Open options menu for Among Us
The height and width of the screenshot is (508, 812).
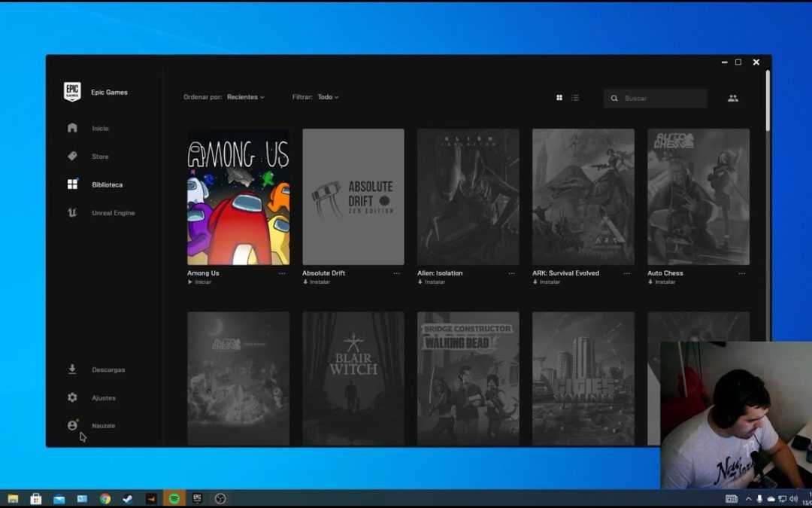coord(282,273)
